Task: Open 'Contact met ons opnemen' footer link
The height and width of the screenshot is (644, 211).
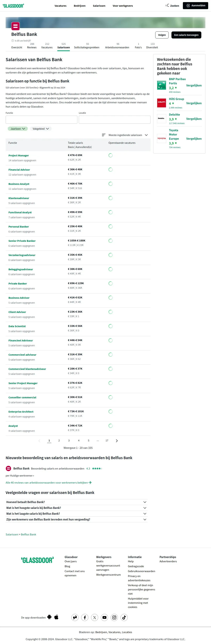Action: tap(75, 573)
